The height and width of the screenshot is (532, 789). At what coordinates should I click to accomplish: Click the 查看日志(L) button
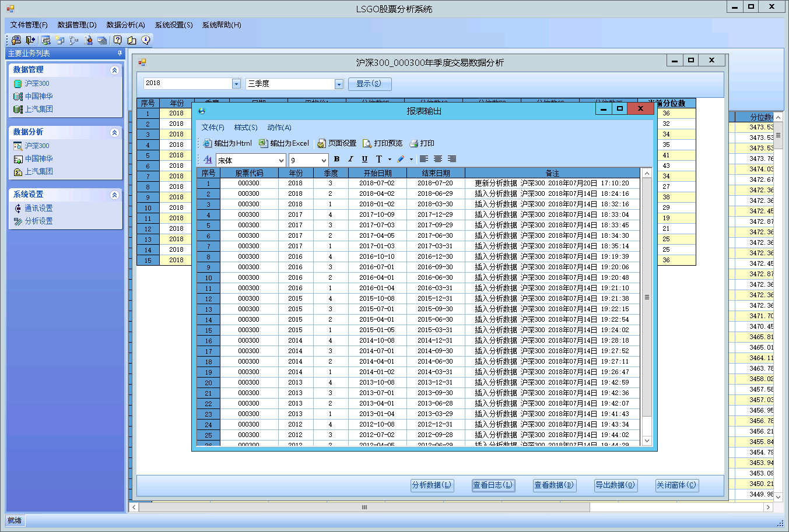(x=493, y=485)
